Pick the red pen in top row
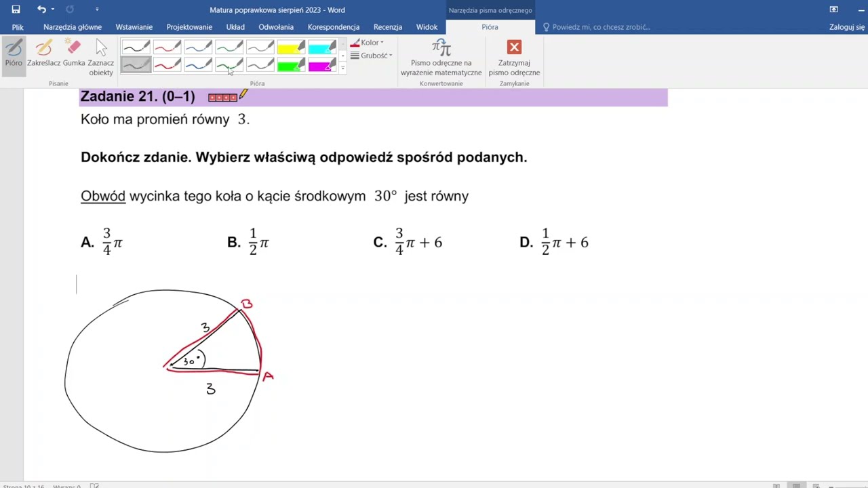The height and width of the screenshot is (488, 868). coord(167,47)
